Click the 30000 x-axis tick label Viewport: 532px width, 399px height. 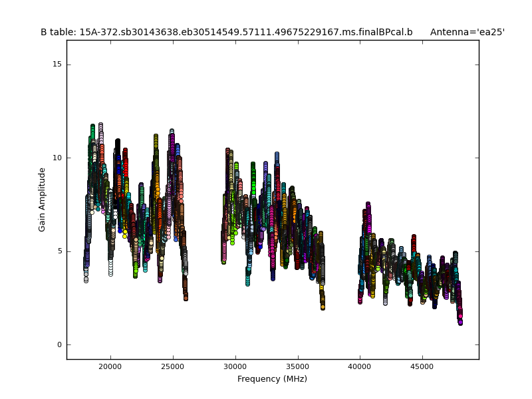pos(235,366)
